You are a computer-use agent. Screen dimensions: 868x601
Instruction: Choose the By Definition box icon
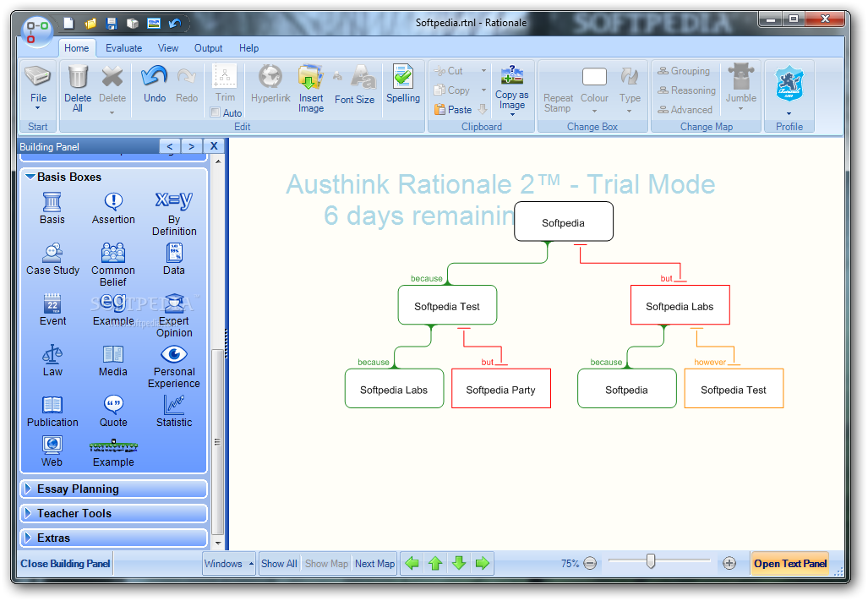tap(174, 201)
